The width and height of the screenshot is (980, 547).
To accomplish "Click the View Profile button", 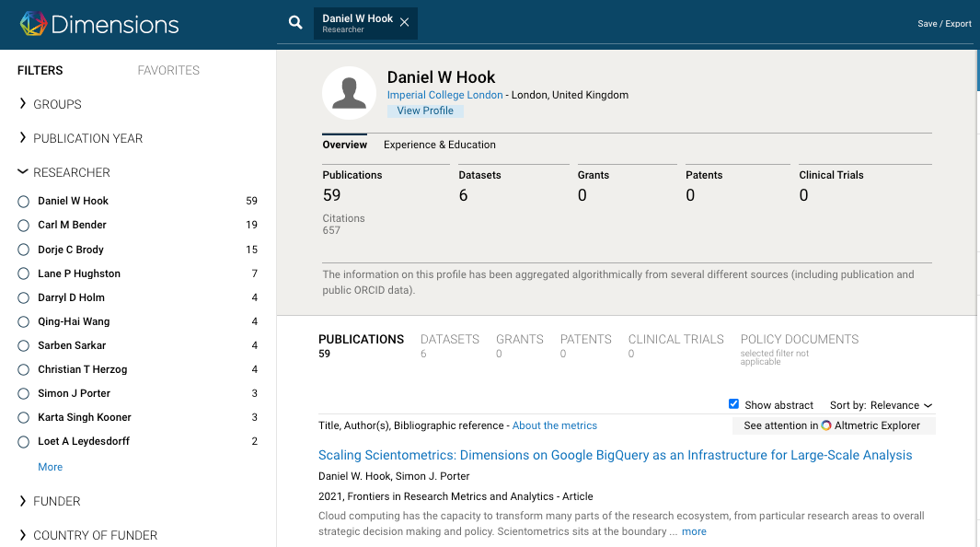I will pyautogui.click(x=425, y=111).
